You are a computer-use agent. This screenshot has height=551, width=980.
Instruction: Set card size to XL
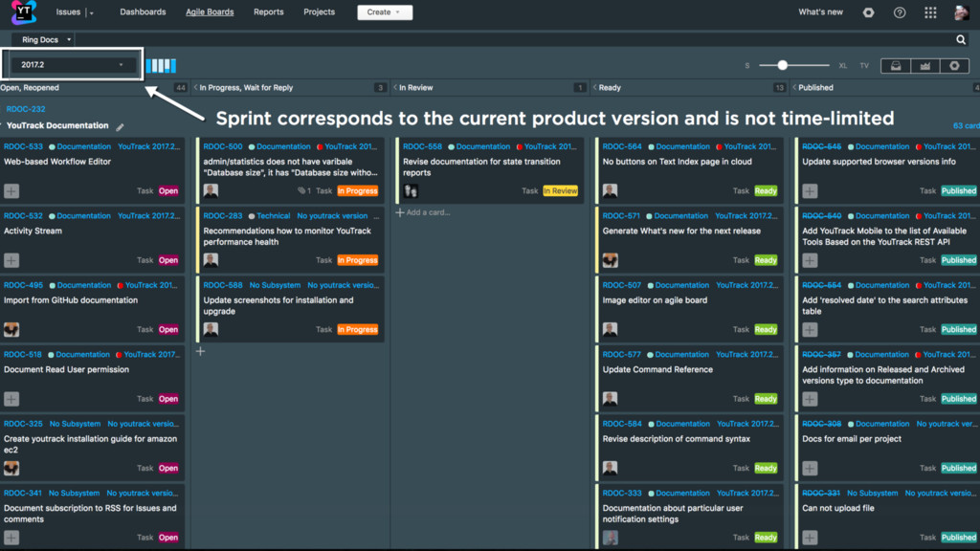coord(842,66)
